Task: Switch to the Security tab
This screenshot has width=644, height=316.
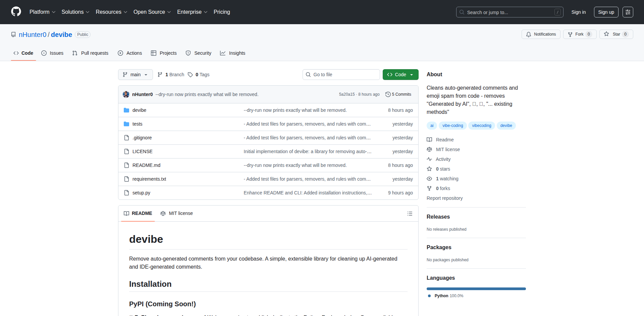Action: pos(199,53)
